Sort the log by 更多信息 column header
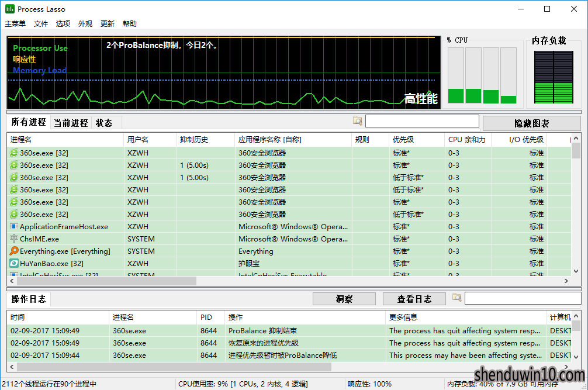The width and height of the screenshot is (588, 390). 466,317
